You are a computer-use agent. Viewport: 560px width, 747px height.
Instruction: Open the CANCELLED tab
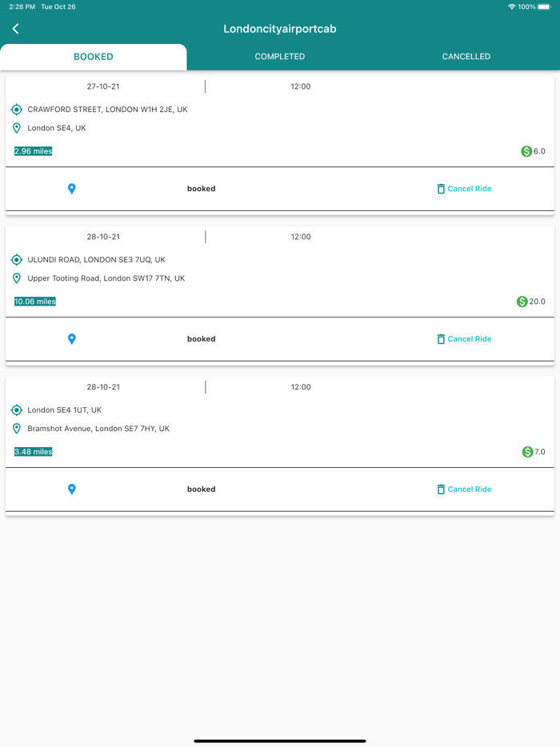click(466, 57)
